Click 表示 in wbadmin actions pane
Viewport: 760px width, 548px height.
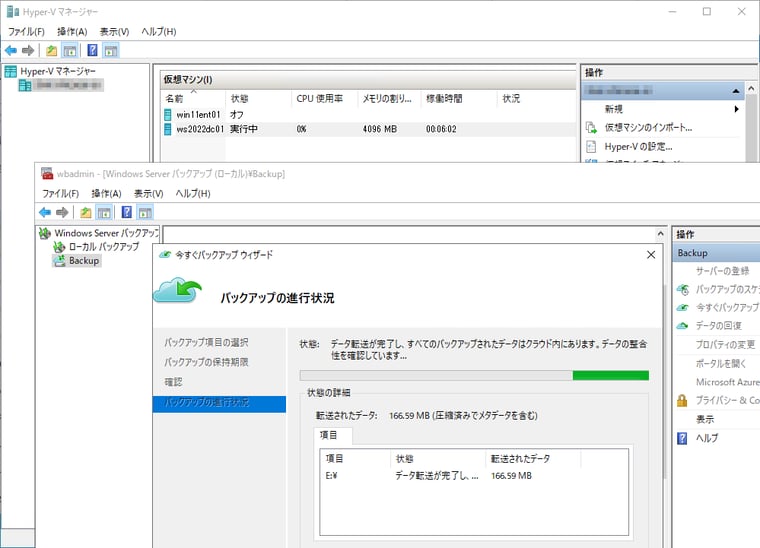point(705,419)
